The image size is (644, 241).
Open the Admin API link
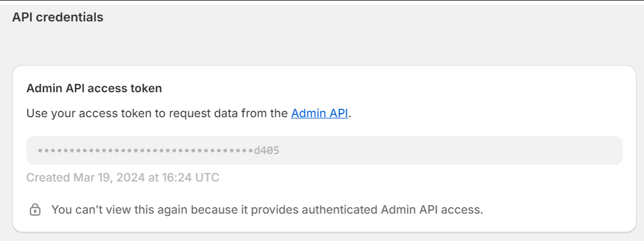(x=319, y=113)
